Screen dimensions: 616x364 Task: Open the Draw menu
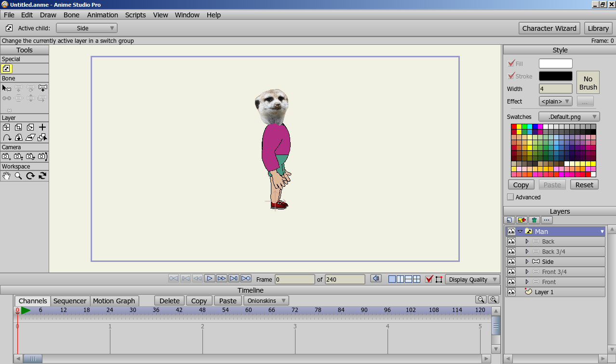click(x=48, y=15)
